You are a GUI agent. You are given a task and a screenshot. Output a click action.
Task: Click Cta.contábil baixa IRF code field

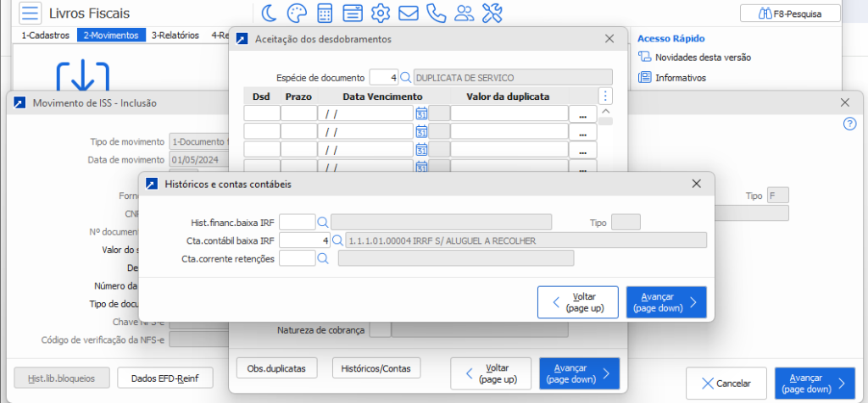tap(304, 240)
